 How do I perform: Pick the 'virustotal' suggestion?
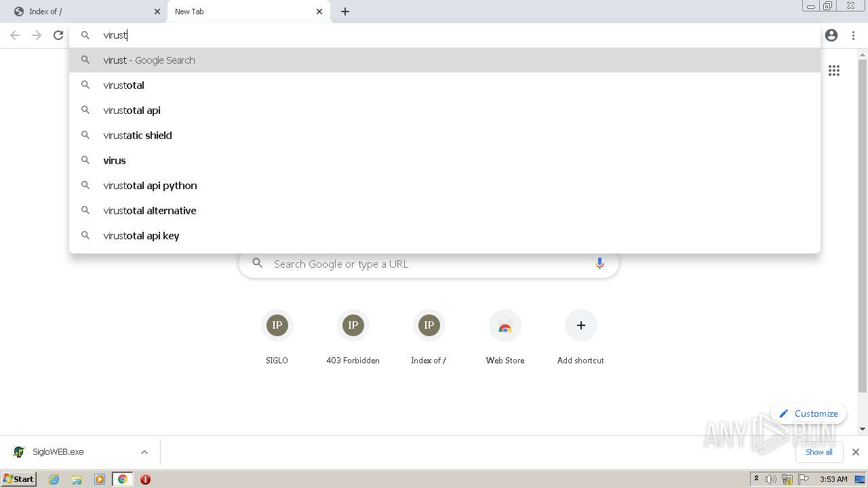click(445, 85)
